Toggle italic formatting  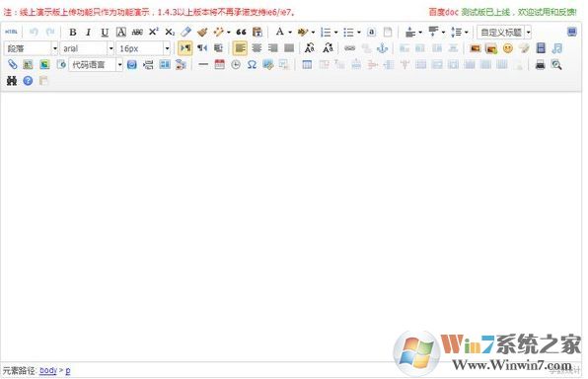tap(89, 33)
